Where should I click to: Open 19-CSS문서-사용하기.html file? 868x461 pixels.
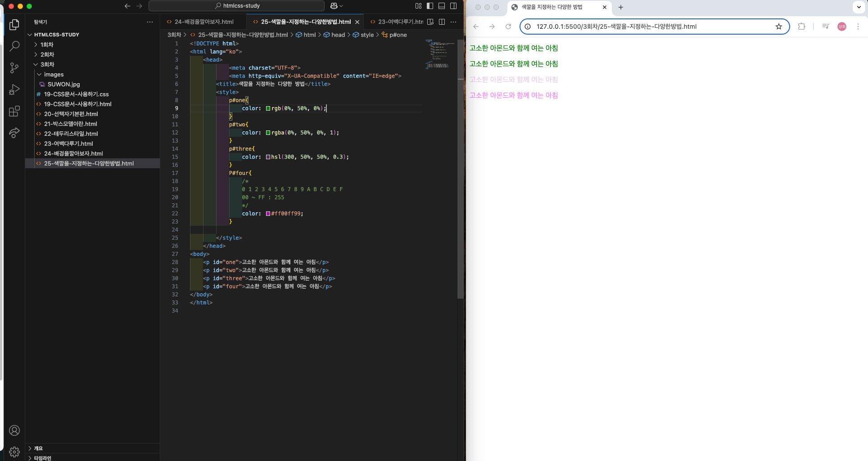point(92,104)
